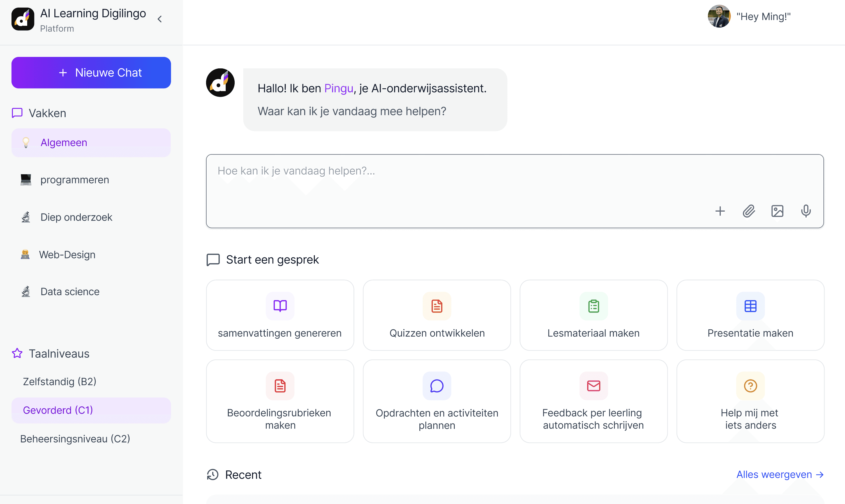The height and width of the screenshot is (504, 845).
Task: Click the Recent history clock icon
Action: [x=213, y=475]
